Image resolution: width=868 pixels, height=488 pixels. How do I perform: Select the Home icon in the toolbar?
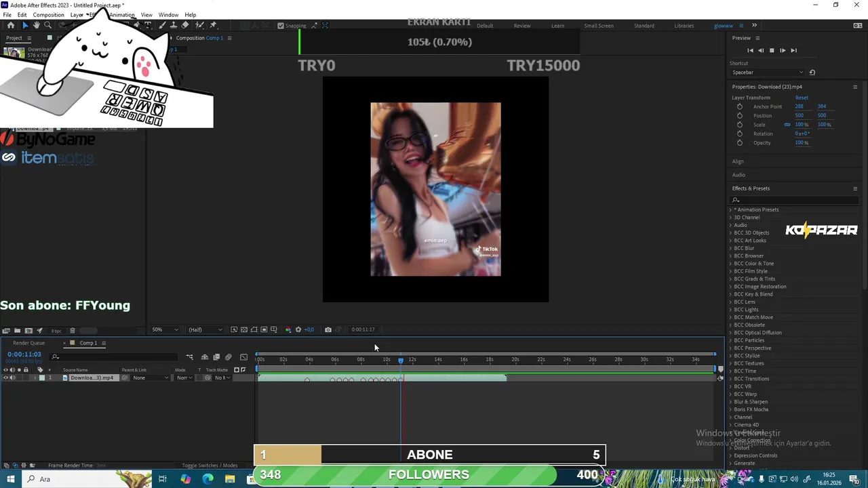11,25
